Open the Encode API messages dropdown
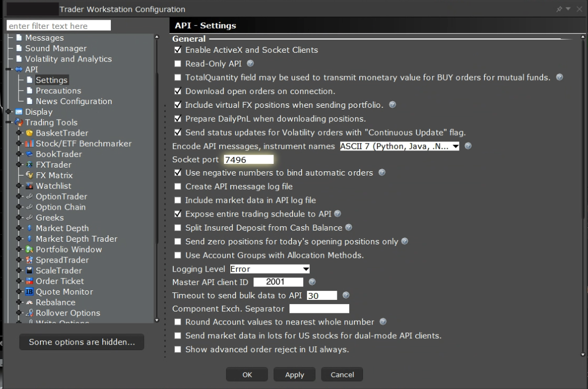This screenshot has height=389, width=588. [x=399, y=146]
